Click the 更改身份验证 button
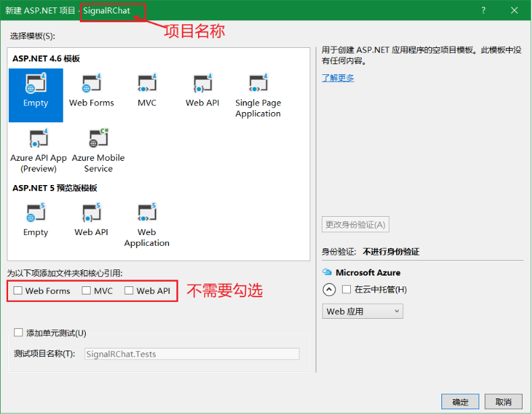 coord(356,224)
